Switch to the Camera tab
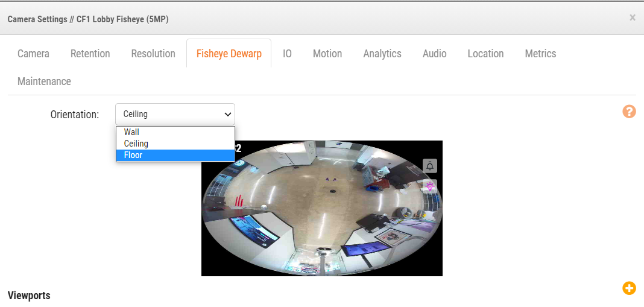644x307 pixels. (33, 54)
